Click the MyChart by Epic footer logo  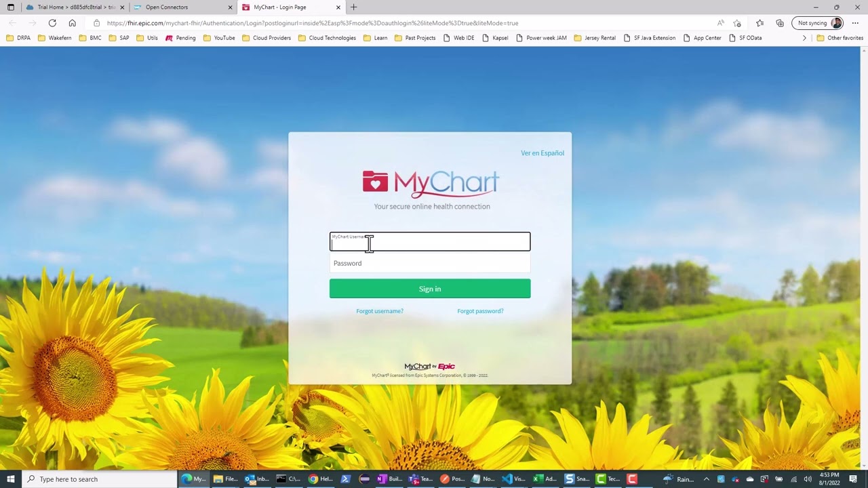click(x=430, y=367)
